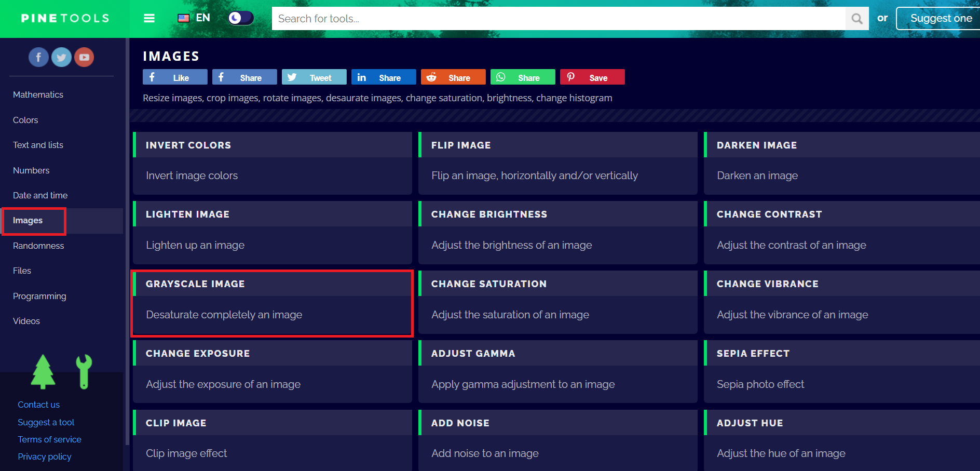This screenshot has height=471, width=980.
Task: Open the Colors category
Action: [25, 120]
